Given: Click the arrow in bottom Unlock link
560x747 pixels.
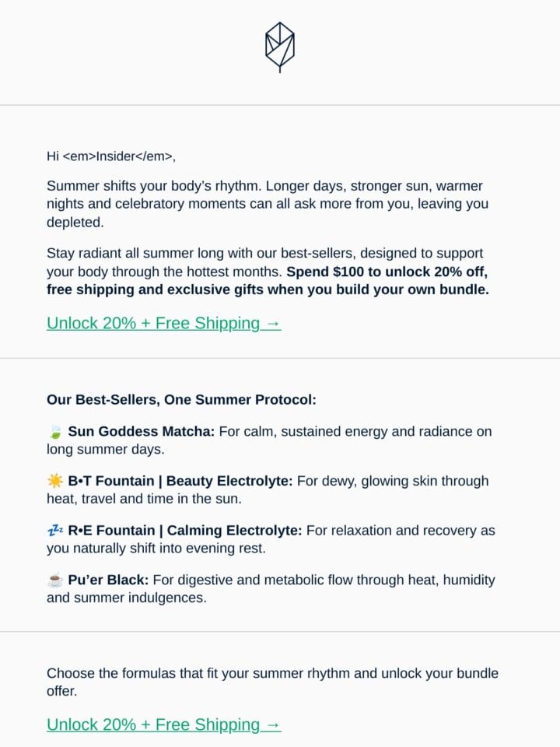Looking at the screenshot, I should point(273,724).
